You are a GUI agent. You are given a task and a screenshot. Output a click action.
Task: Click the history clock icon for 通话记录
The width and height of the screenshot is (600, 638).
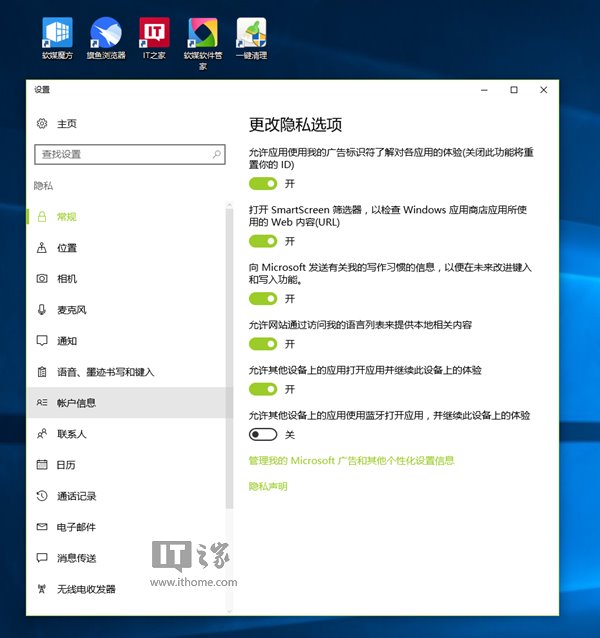[42, 496]
